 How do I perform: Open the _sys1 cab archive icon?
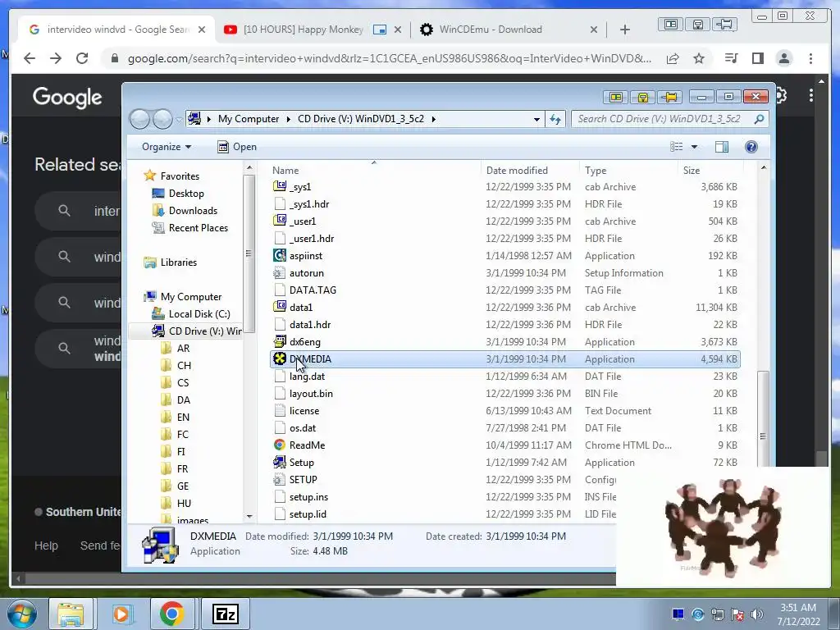pos(280,186)
